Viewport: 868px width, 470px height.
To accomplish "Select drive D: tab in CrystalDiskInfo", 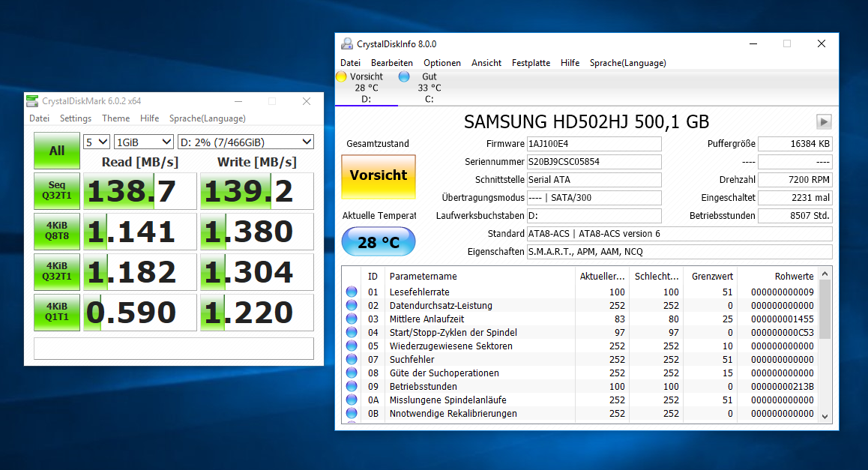I will [367, 88].
